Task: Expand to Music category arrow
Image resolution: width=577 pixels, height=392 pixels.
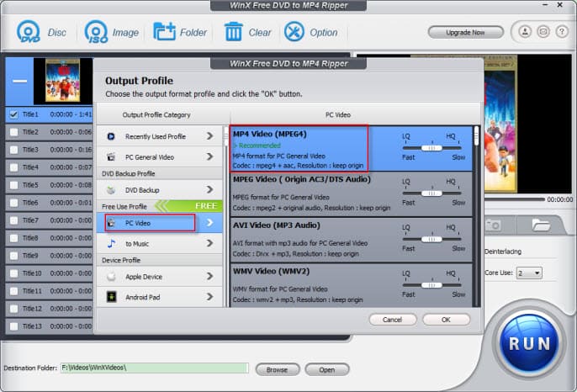Action: pyautogui.click(x=209, y=243)
